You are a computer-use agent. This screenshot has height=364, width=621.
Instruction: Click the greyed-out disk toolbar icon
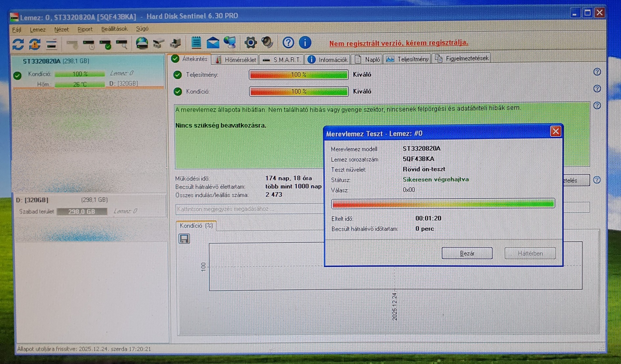(x=72, y=44)
